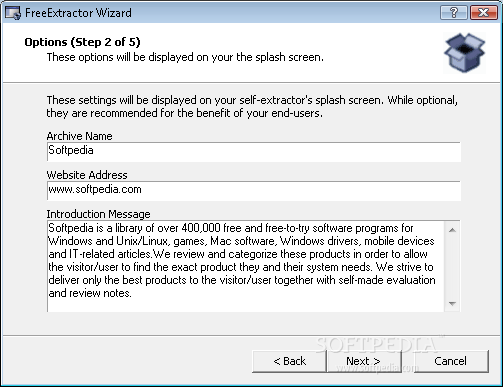Click the Introduction Message scroll down arrow

[452, 303]
